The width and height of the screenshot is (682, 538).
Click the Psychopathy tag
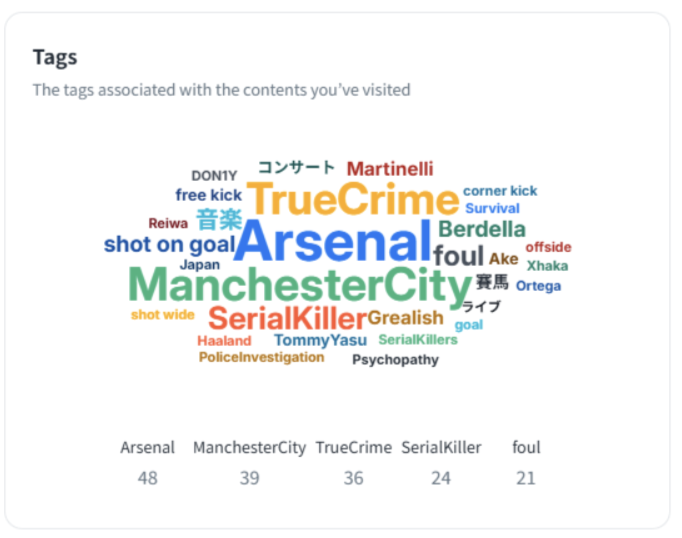pyautogui.click(x=395, y=360)
